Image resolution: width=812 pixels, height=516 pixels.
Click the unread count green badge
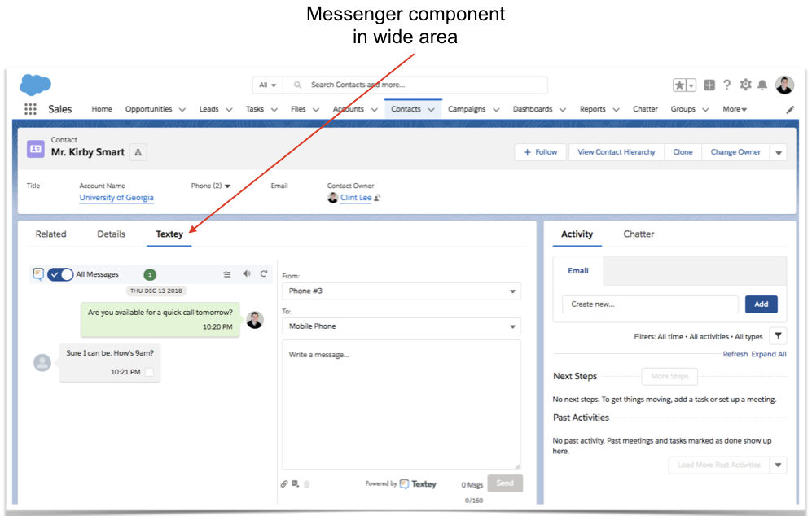click(x=150, y=275)
